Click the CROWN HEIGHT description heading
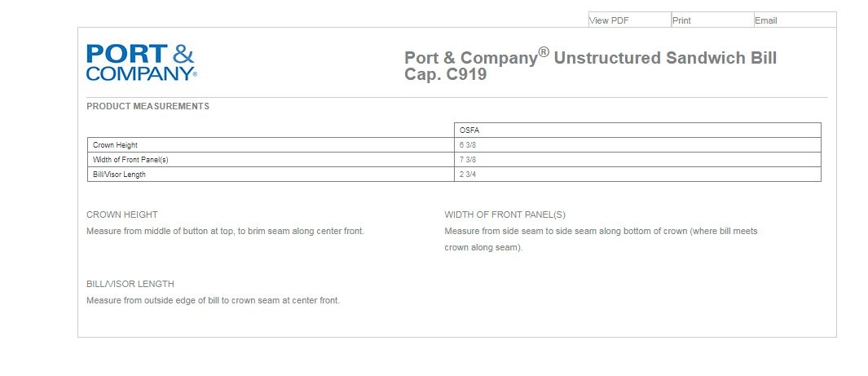 coord(122,215)
